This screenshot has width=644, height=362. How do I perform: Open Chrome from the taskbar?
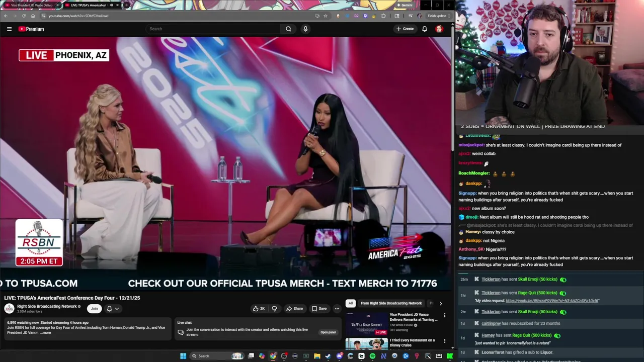coord(273,356)
